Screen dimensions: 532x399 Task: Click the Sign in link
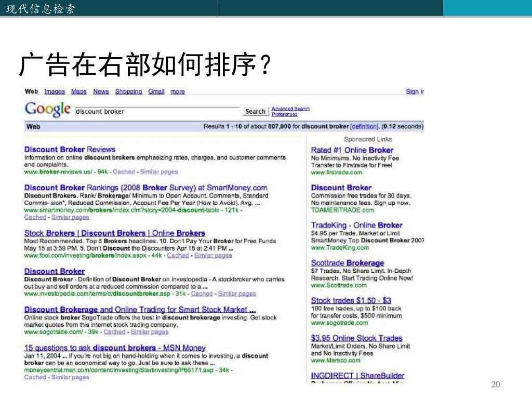click(x=415, y=91)
